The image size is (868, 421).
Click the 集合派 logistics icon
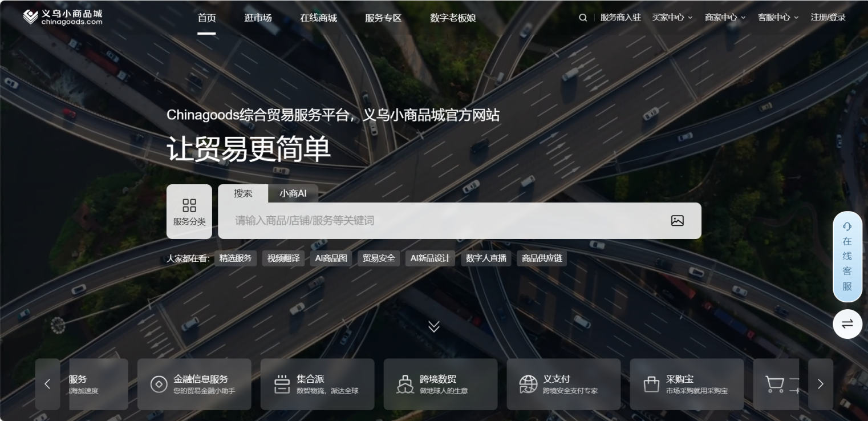click(282, 384)
